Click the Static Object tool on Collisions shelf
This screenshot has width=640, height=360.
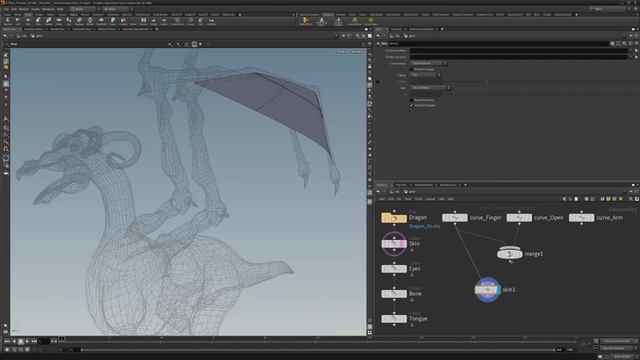tap(305, 21)
